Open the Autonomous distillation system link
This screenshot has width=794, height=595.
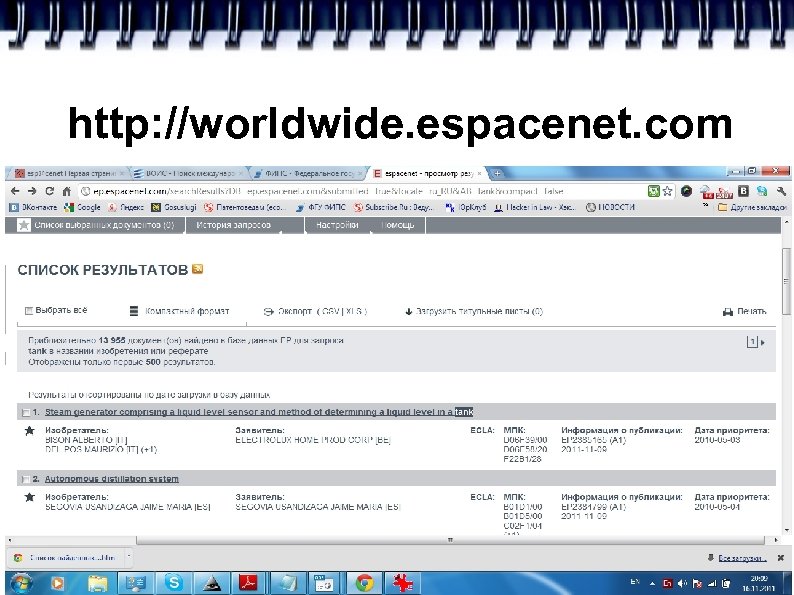click(x=111, y=479)
